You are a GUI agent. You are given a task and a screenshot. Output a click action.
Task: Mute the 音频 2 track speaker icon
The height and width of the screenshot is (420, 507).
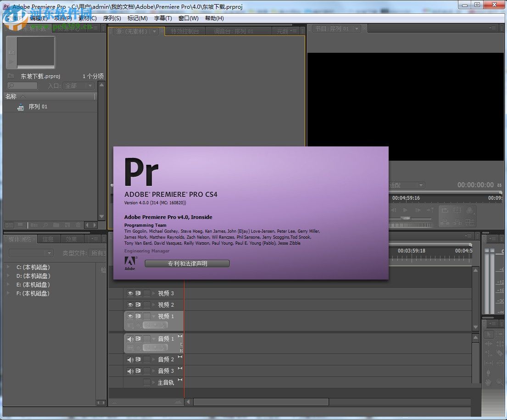point(130,359)
